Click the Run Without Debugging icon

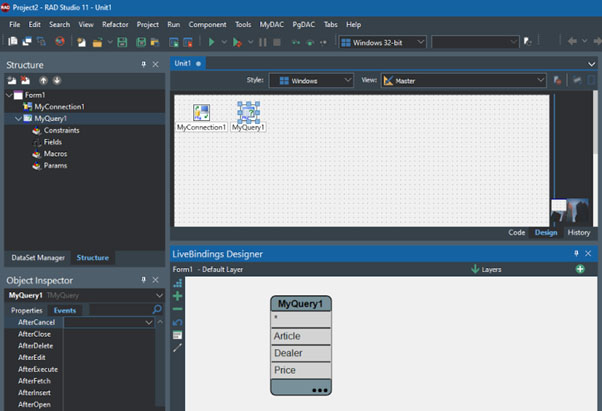(x=237, y=42)
